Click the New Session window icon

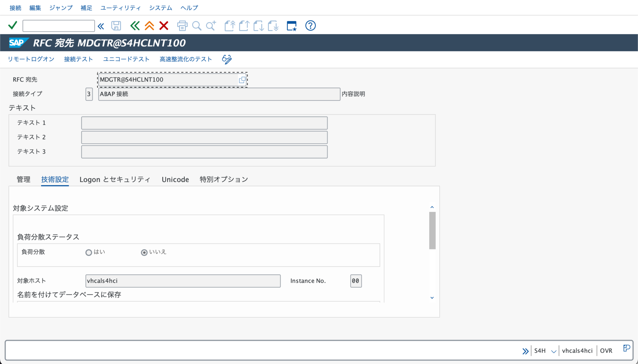click(x=292, y=26)
